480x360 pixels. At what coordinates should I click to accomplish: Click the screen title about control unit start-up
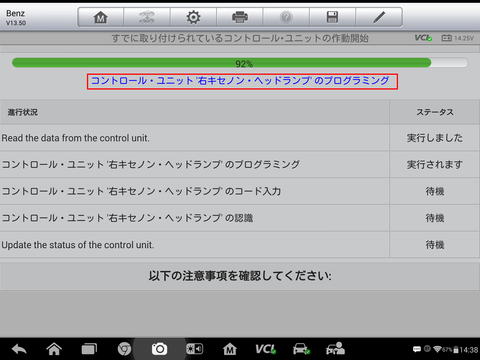240,38
